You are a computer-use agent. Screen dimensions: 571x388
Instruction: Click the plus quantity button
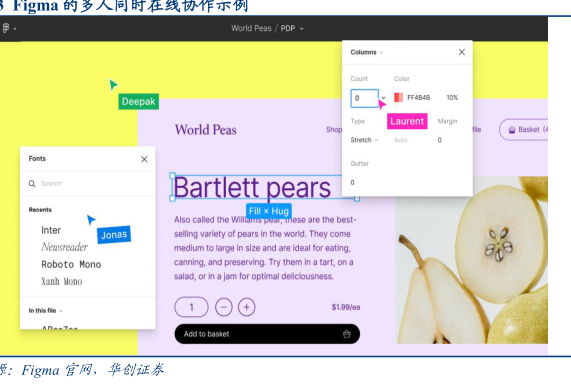(x=247, y=307)
